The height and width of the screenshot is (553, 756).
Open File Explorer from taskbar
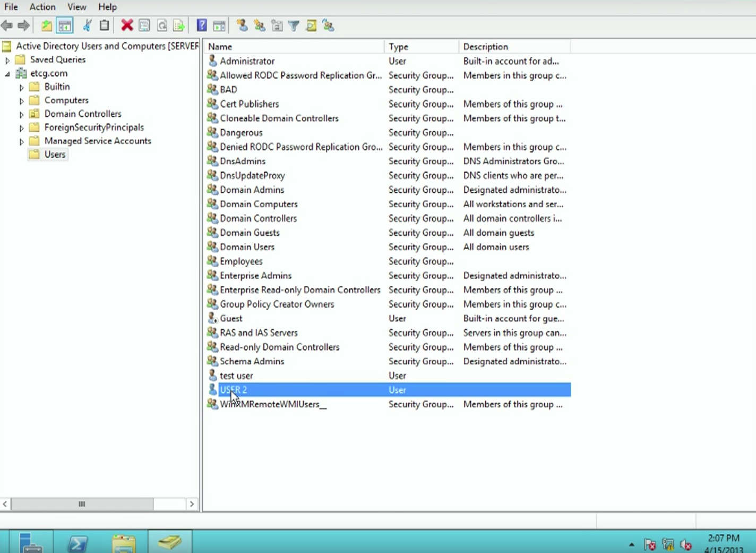pos(124,542)
